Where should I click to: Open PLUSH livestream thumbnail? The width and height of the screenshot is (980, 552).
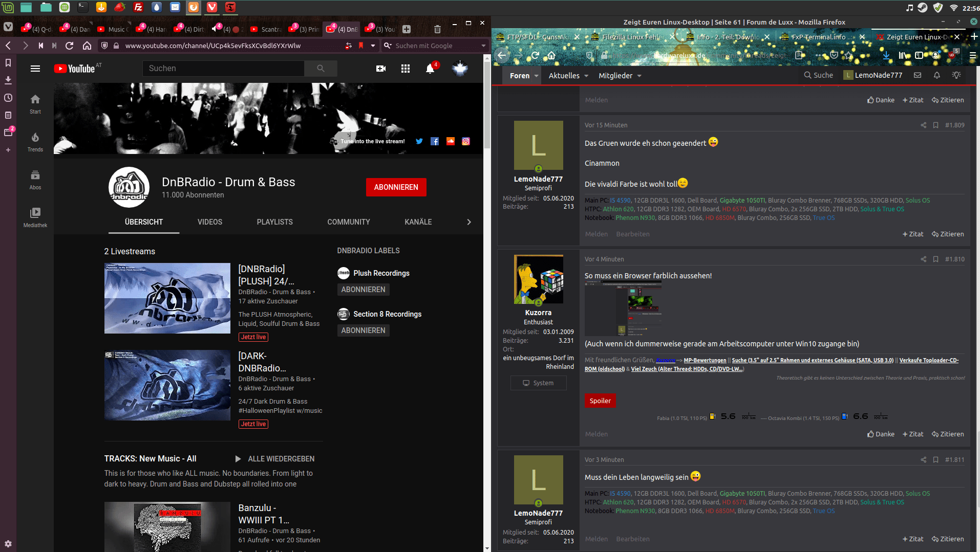(x=167, y=298)
